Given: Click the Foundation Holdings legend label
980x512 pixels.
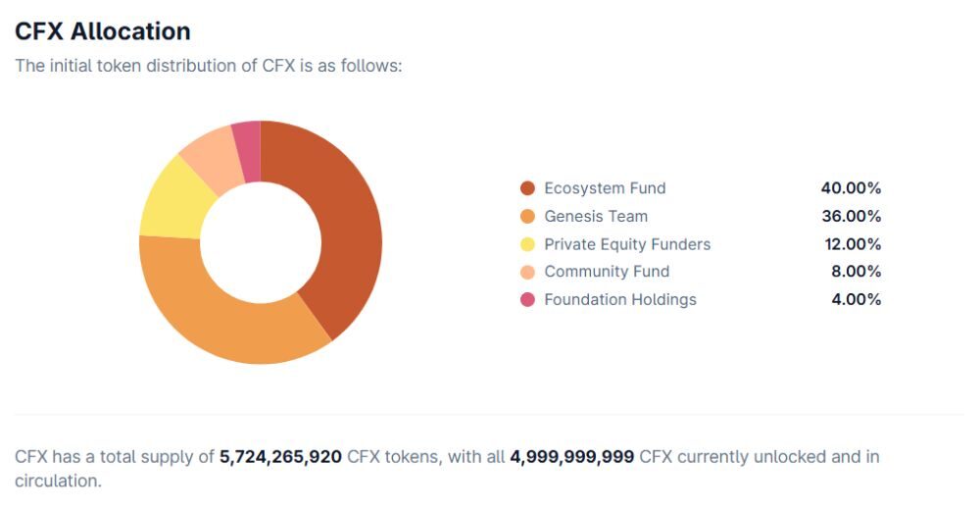Looking at the screenshot, I should point(620,300).
